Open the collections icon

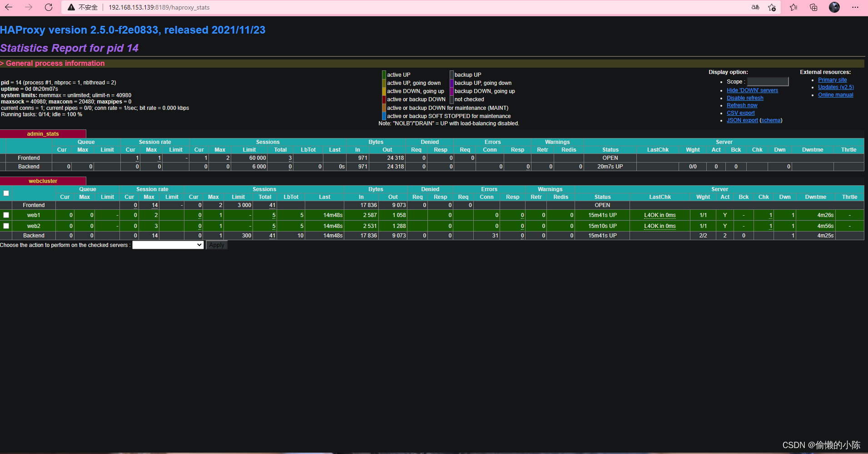[x=813, y=7]
